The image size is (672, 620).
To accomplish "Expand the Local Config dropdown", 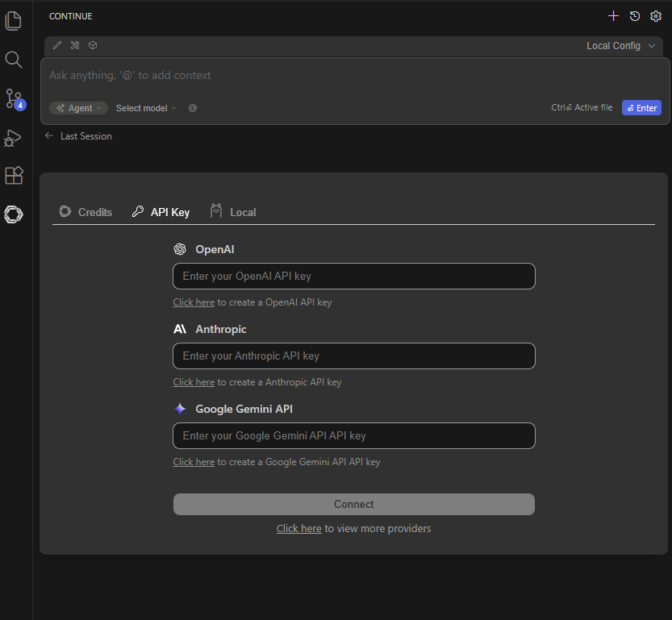I will point(621,46).
